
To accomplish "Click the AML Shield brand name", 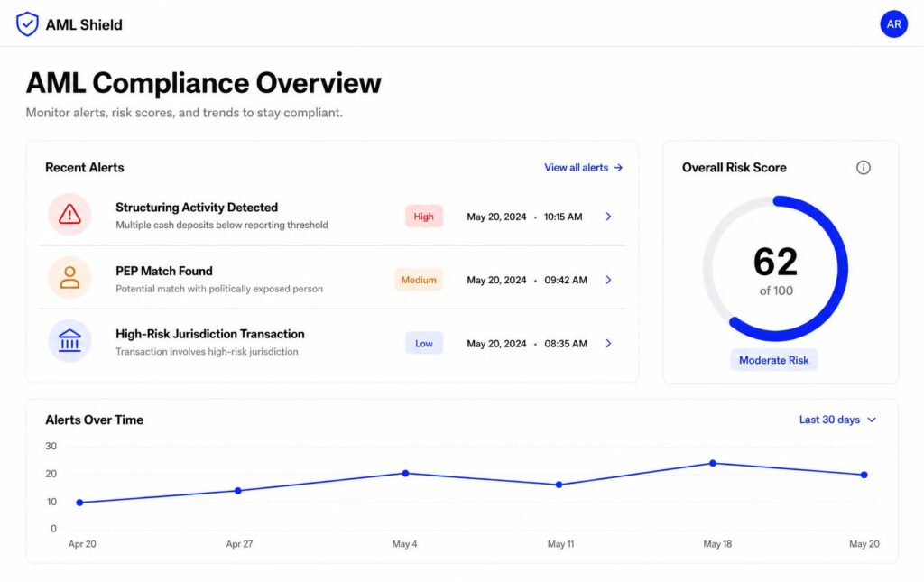I will tap(84, 24).
